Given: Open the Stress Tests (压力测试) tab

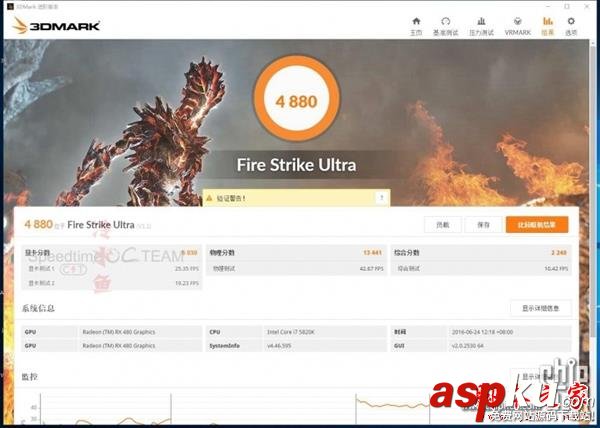Looking at the screenshot, I should click(481, 26).
